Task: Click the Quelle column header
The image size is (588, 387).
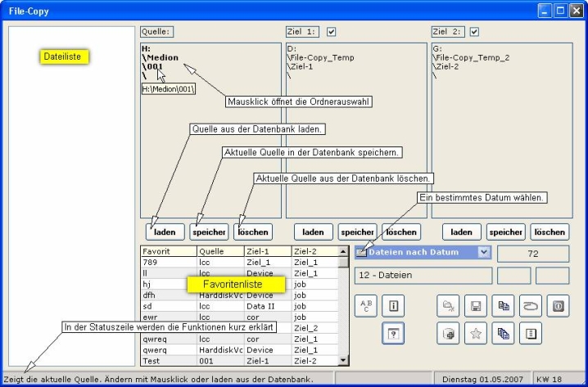Action: point(219,251)
